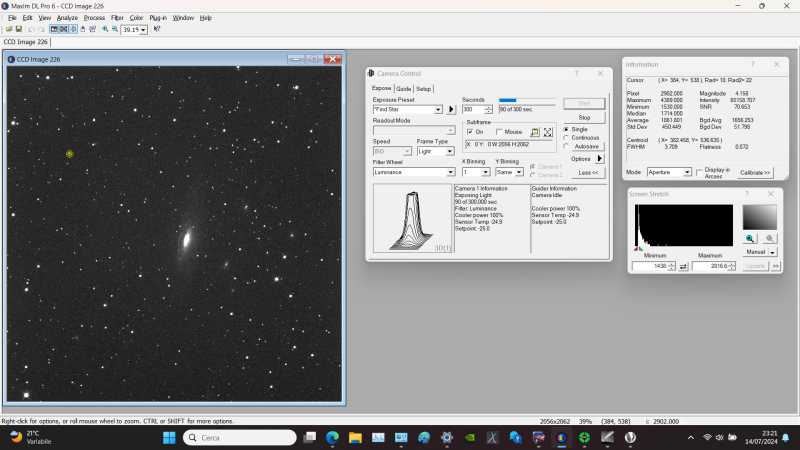Viewport: 800px width, 450px height.
Task: Click the subframe auto-select icon beside Mouse
Action: tap(535, 132)
